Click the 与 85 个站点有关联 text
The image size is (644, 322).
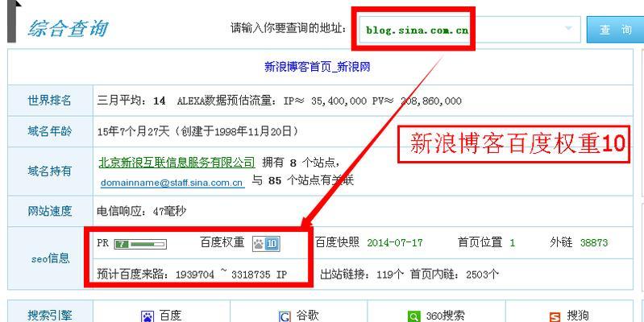pyautogui.click(x=303, y=180)
